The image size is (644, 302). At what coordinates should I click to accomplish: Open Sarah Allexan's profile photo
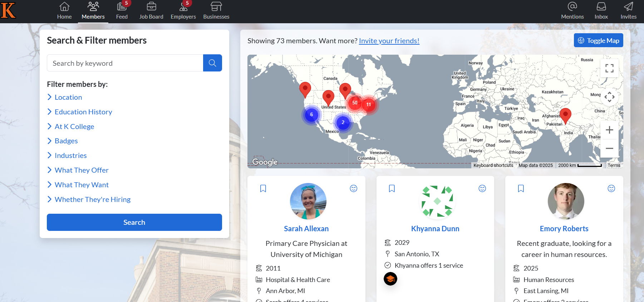click(x=308, y=201)
